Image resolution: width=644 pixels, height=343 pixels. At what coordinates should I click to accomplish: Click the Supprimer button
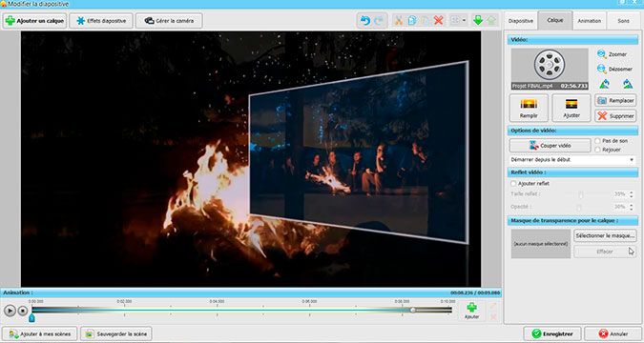tap(615, 116)
